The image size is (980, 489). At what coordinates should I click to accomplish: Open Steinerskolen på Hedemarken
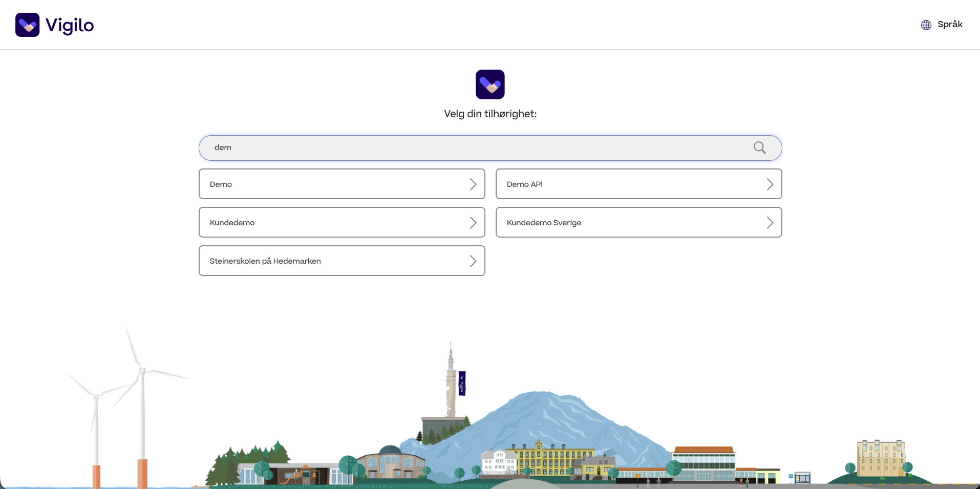click(x=342, y=261)
